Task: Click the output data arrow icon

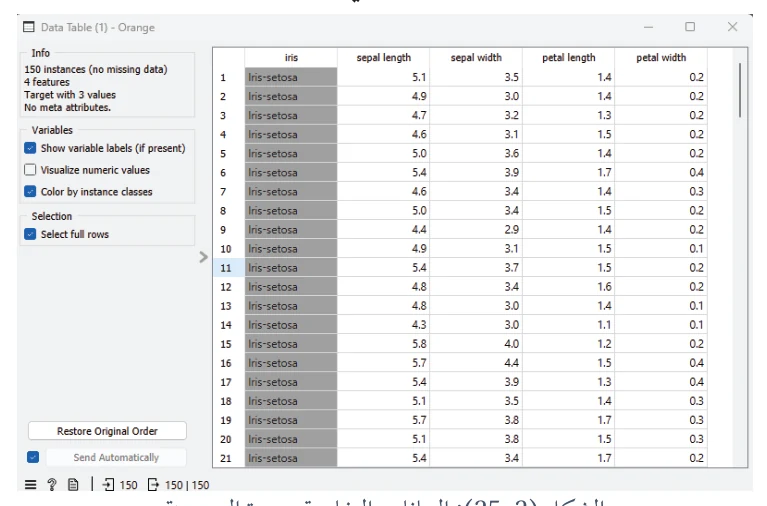Action: [153, 484]
